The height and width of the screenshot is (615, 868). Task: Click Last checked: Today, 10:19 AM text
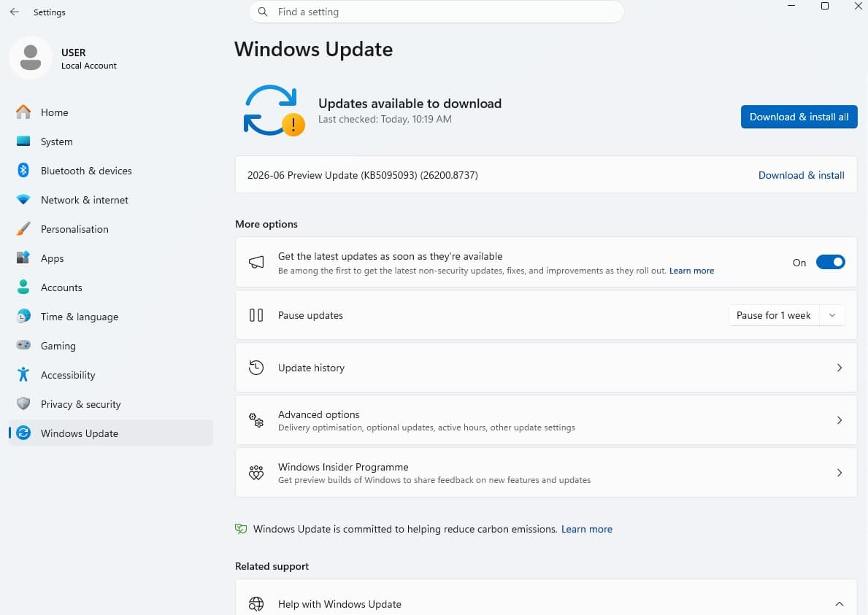pos(385,119)
